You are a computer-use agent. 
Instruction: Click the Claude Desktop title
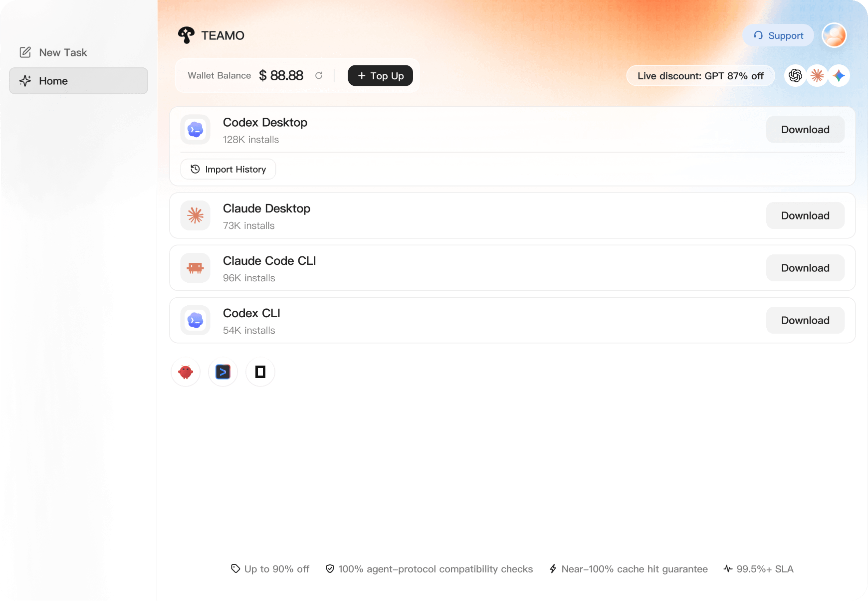point(266,208)
